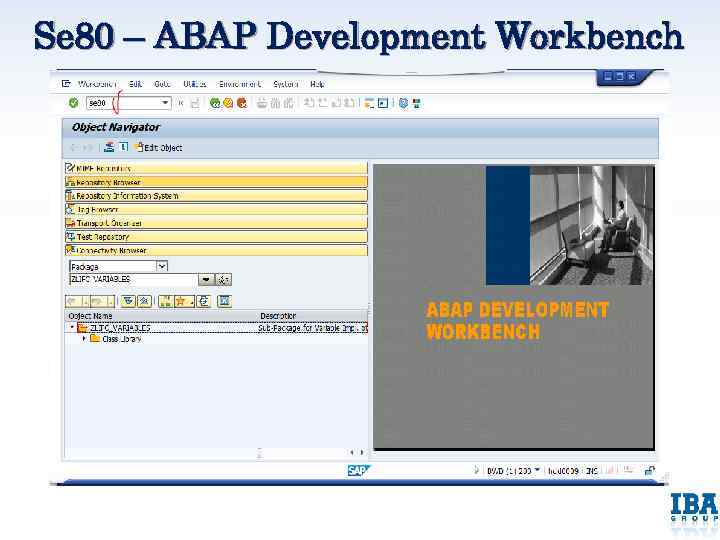Screen dimensions: 720x540
Task: Open the Tag Browser
Action: click(x=216, y=209)
